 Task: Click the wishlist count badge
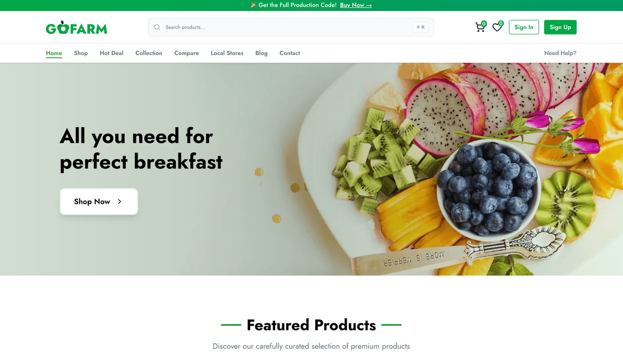pyautogui.click(x=501, y=23)
